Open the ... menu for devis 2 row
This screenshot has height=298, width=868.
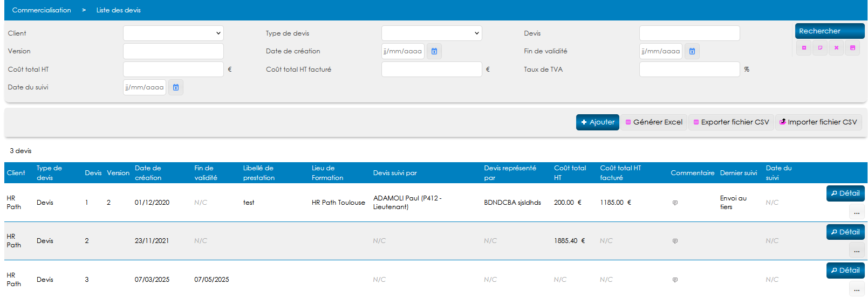coord(857,251)
